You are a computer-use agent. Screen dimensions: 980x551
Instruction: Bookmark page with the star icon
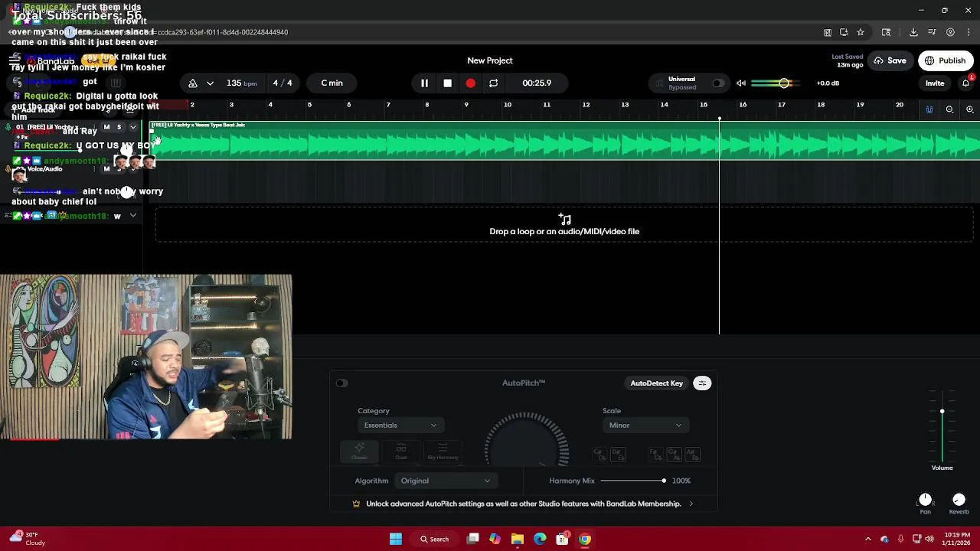[861, 32]
